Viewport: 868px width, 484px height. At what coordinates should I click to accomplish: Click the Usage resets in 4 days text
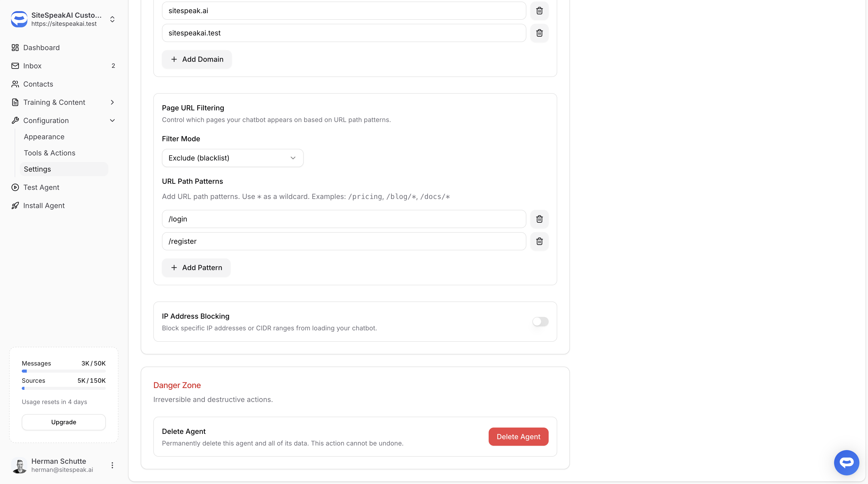55,402
